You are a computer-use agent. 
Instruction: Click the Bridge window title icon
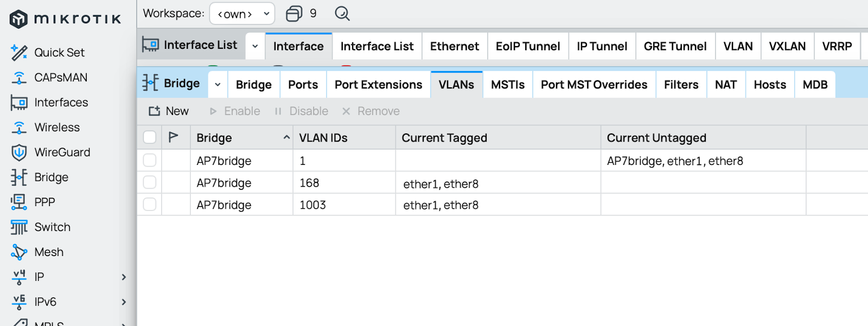[150, 83]
